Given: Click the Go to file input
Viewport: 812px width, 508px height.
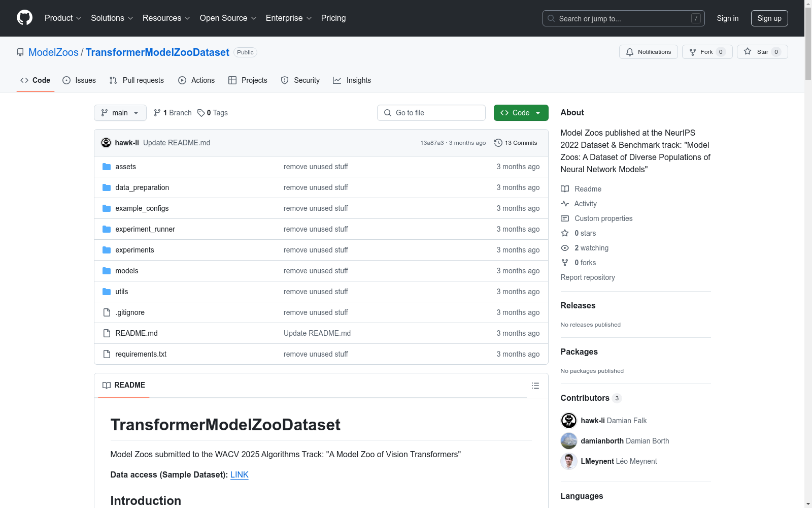Looking at the screenshot, I should click(431, 113).
